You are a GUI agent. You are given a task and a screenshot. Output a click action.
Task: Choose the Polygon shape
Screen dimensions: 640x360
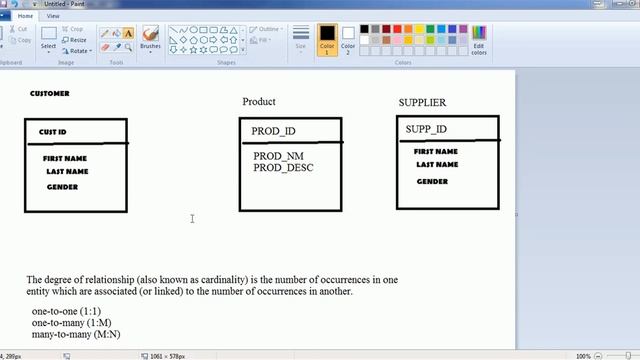point(224,30)
